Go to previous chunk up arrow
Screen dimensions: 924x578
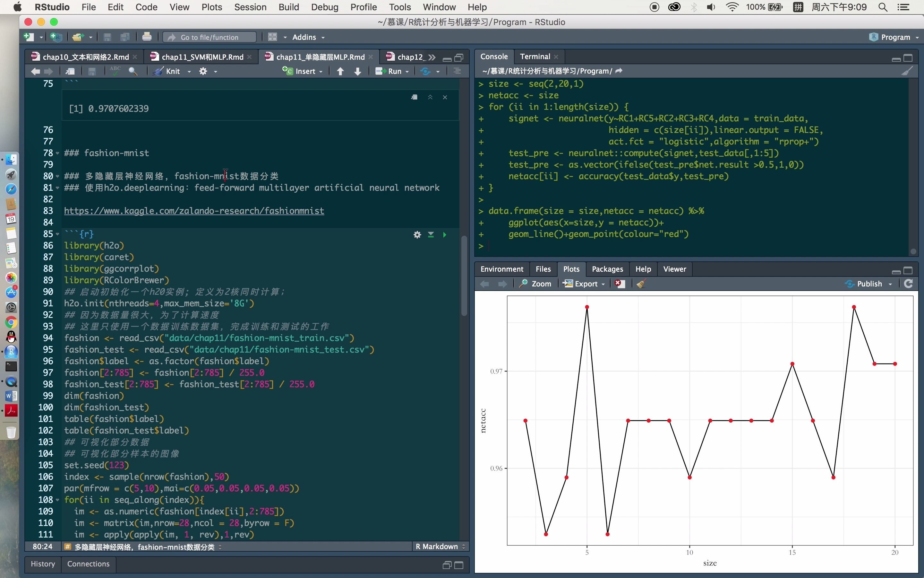pos(340,71)
